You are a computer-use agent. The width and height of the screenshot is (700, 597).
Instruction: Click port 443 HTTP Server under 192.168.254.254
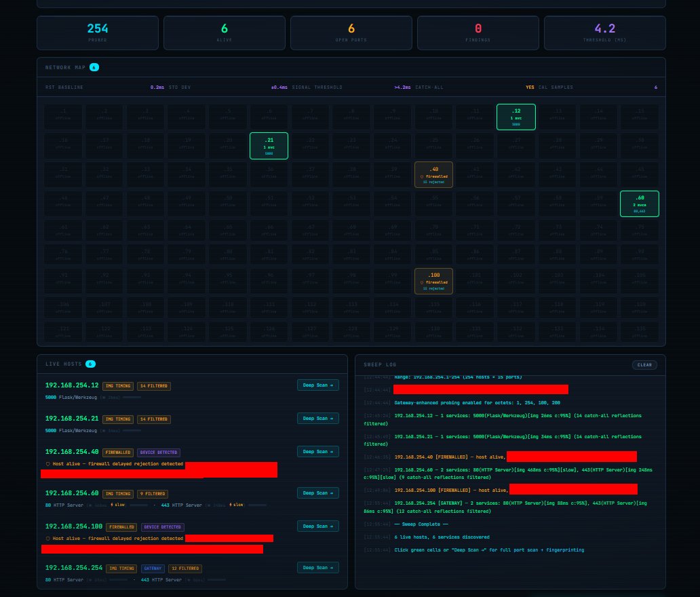[161, 580]
